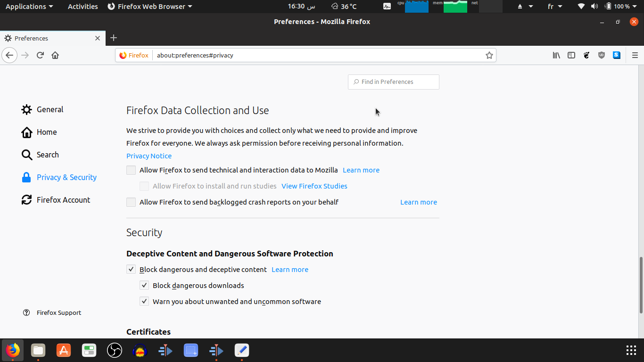Open OBS Studio from the dock
The image size is (644, 362).
[115, 350]
